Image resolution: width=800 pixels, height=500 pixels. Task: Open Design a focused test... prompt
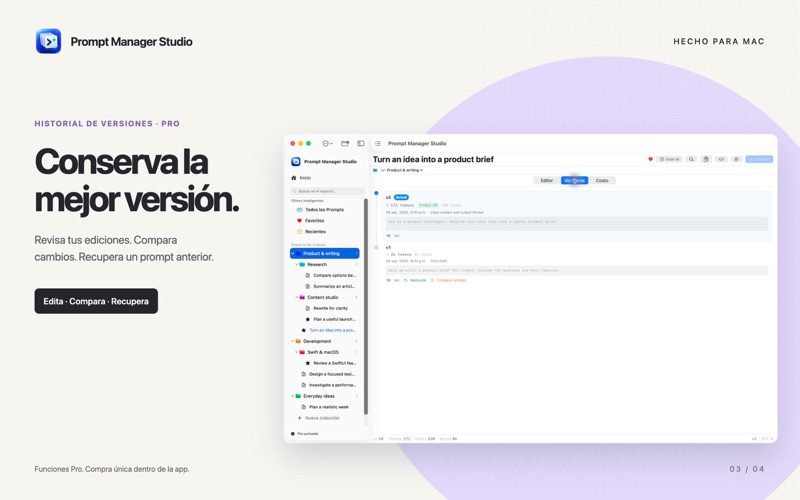[x=329, y=374]
